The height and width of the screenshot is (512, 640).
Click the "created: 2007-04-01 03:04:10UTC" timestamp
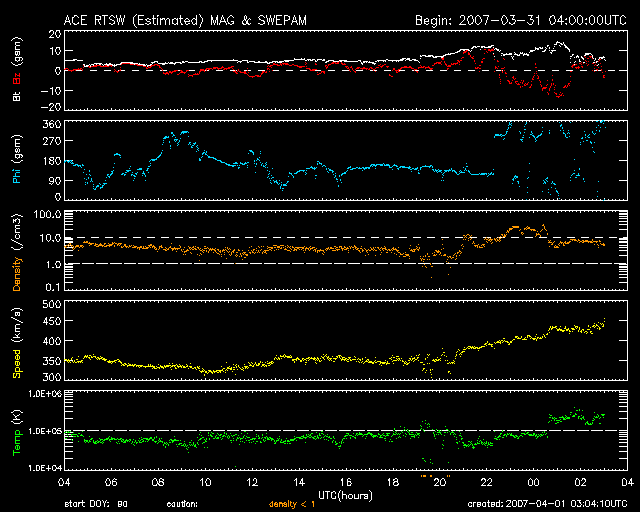pos(547,504)
